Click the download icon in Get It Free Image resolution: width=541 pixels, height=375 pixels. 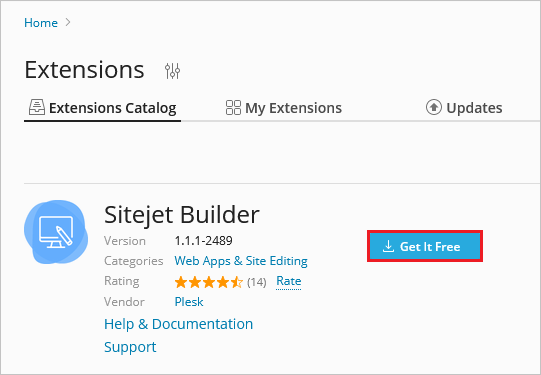(x=388, y=246)
